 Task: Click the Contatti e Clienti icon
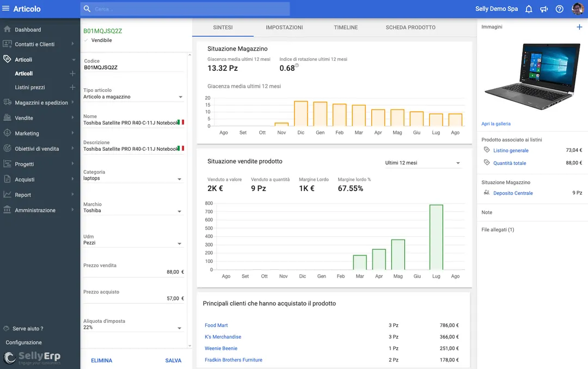[x=7, y=44]
